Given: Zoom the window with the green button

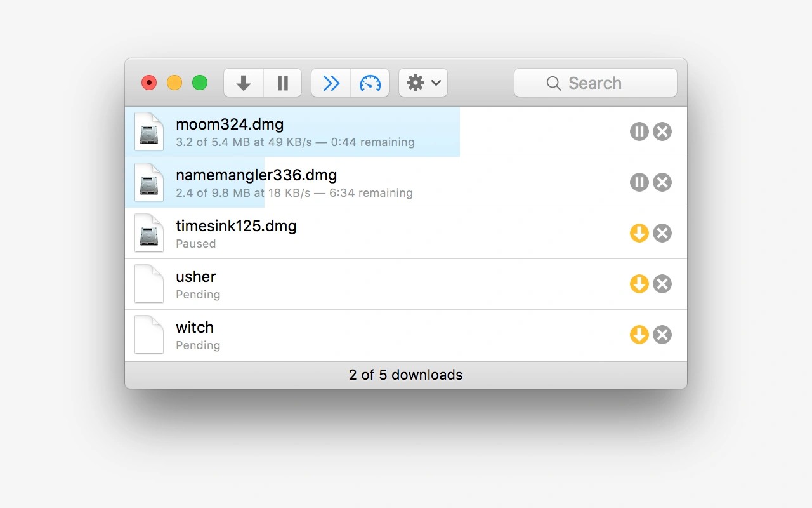Looking at the screenshot, I should [x=200, y=83].
